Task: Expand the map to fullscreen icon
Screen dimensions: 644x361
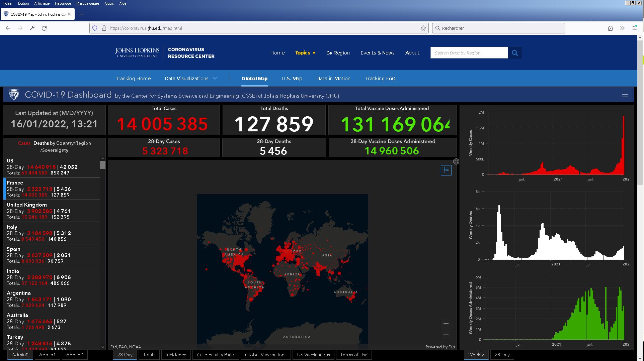Action: (456, 161)
